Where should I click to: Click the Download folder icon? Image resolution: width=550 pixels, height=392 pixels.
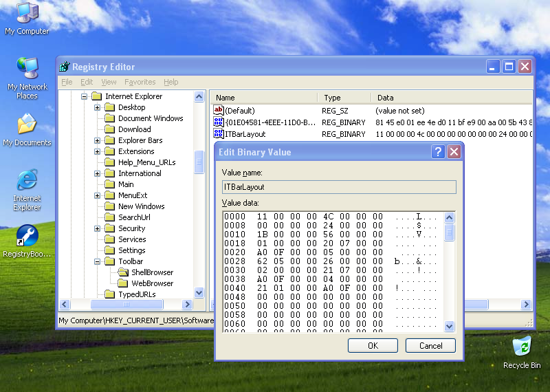(110, 129)
